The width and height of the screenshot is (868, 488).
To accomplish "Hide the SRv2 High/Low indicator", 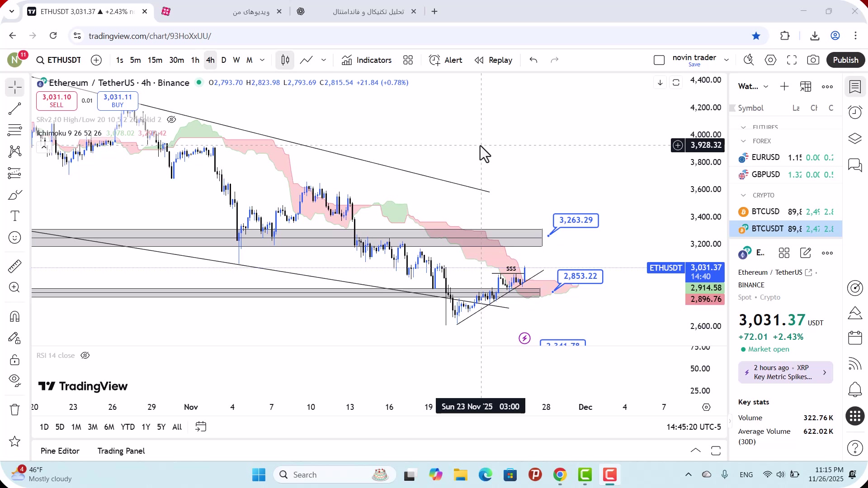I will tap(171, 119).
